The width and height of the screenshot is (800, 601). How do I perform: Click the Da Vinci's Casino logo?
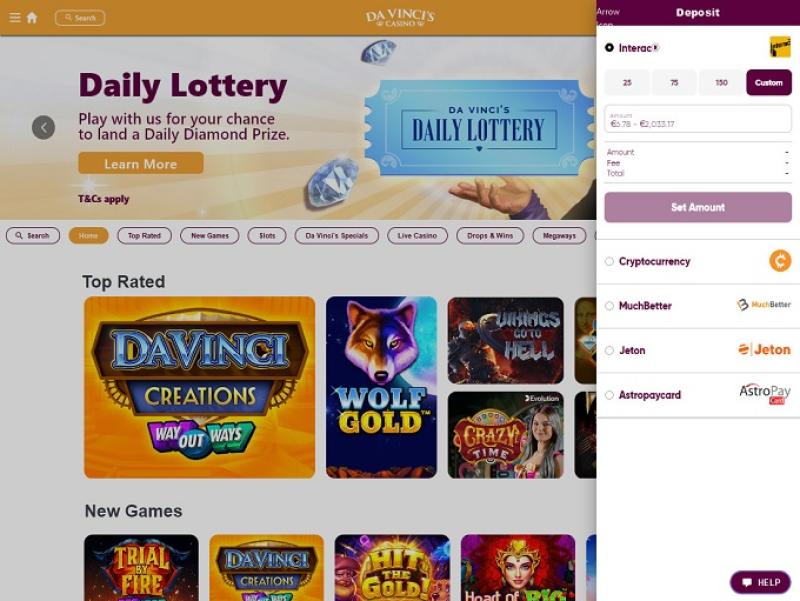pyautogui.click(x=400, y=18)
